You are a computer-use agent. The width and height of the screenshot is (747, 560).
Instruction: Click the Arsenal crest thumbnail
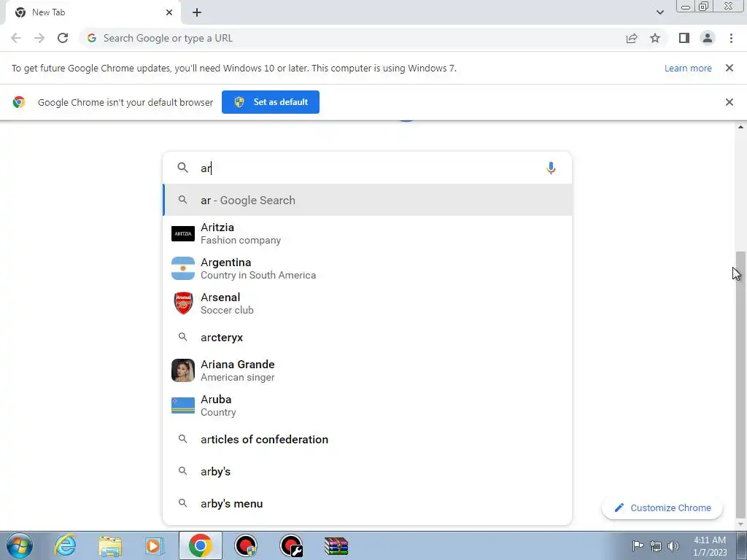point(183,303)
